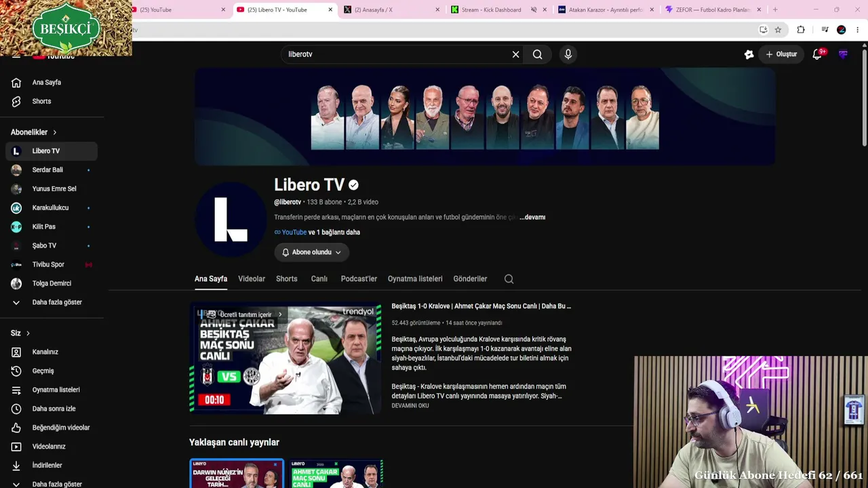Close the first YouTube browser tab
Viewport: 868px width, 488px height.
223,10
